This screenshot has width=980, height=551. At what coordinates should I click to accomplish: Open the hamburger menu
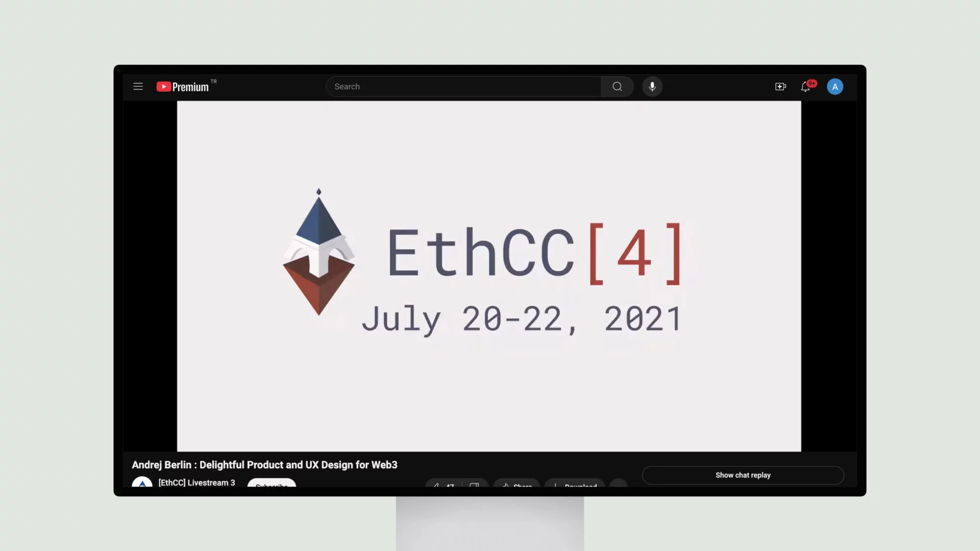tap(138, 86)
